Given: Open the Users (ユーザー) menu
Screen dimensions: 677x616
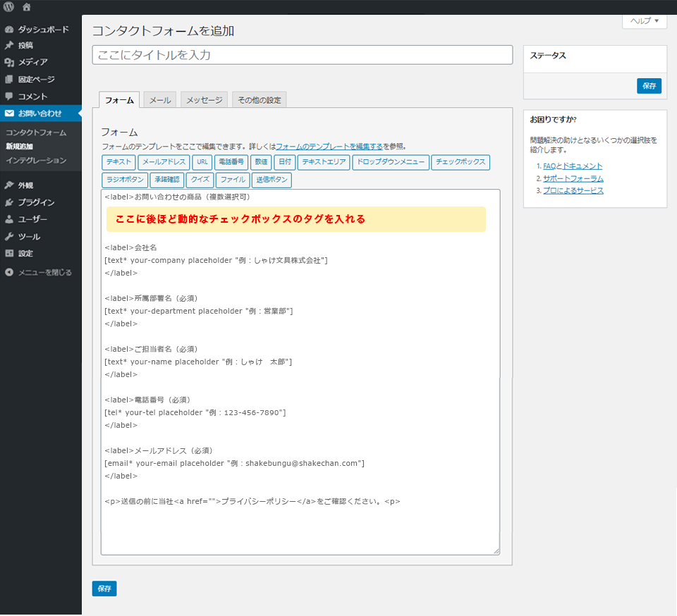Looking at the screenshot, I should click(x=32, y=219).
